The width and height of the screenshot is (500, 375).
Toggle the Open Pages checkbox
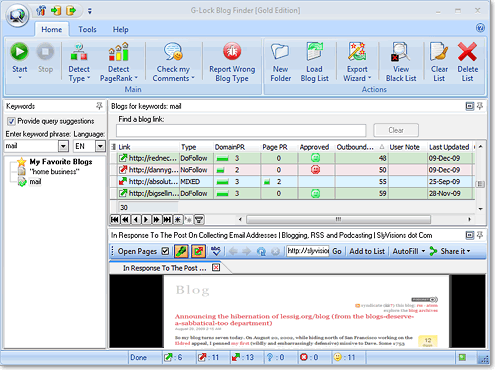[165, 251]
